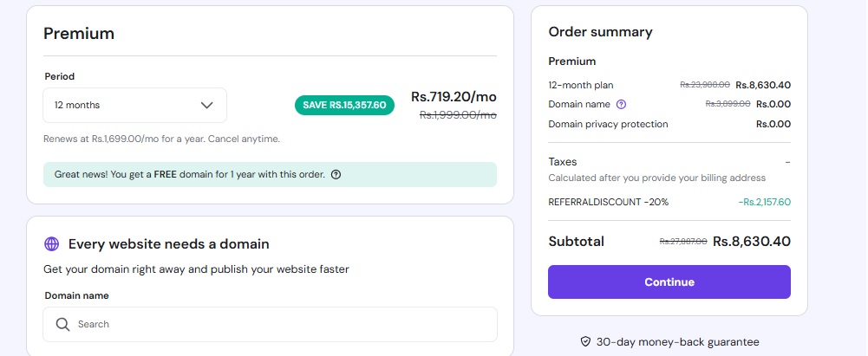Click the shield icon beside the money-back guarantee
The height and width of the screenshot is (356, 868).
pyautogui.click(x=585, y=342)
